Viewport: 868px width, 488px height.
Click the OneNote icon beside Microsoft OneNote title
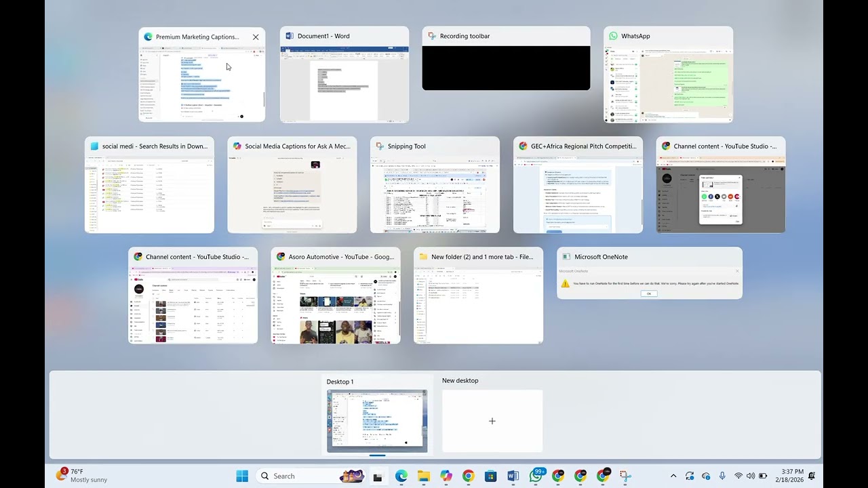(566, 257)
